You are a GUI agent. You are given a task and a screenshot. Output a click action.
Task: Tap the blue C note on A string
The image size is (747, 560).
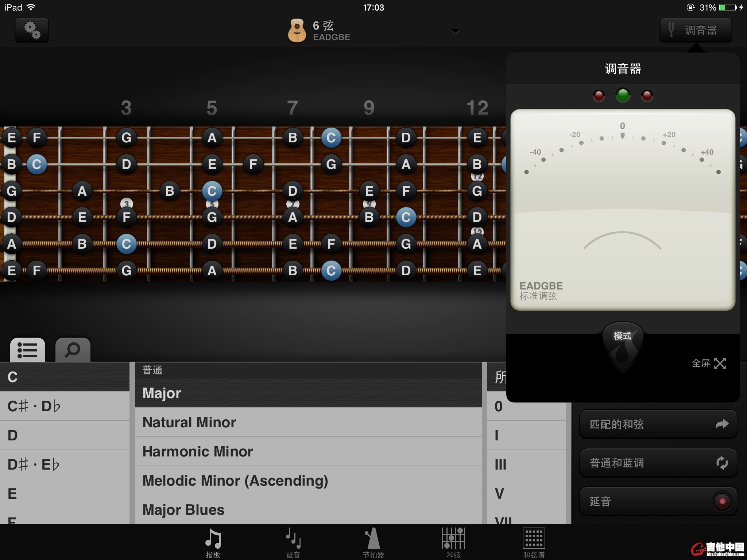click(x=127, y=244)
